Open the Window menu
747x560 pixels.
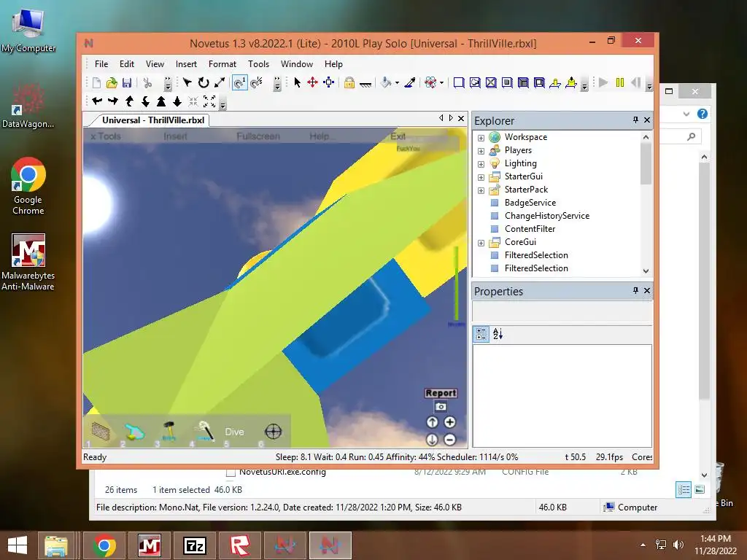tap(297, 64)
